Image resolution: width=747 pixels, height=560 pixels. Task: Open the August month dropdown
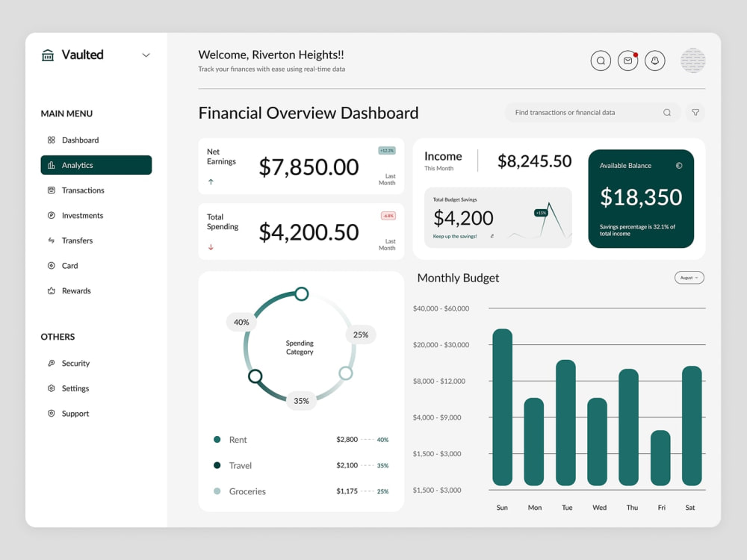click(x=689, y=278)
